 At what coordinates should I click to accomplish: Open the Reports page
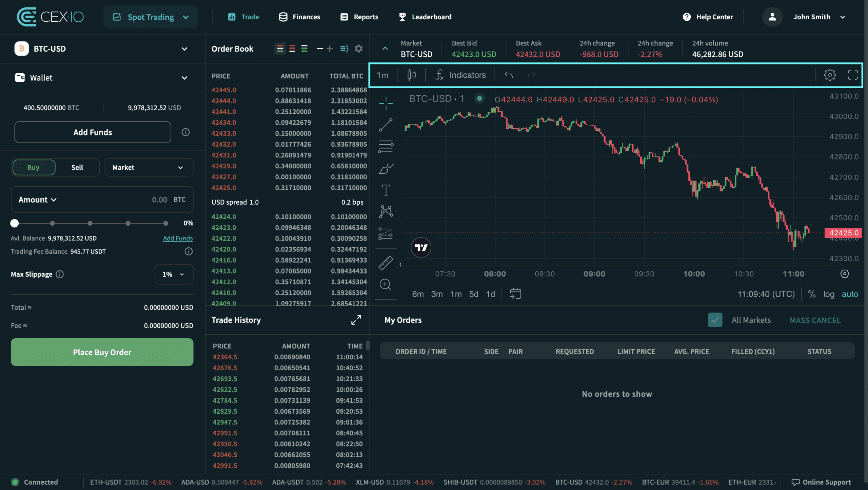359,17
